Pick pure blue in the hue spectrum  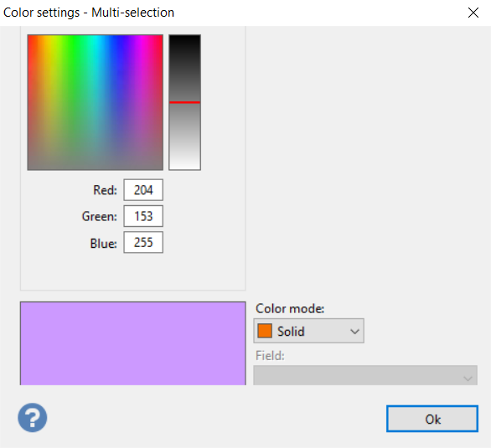click(x=118, y=38)
